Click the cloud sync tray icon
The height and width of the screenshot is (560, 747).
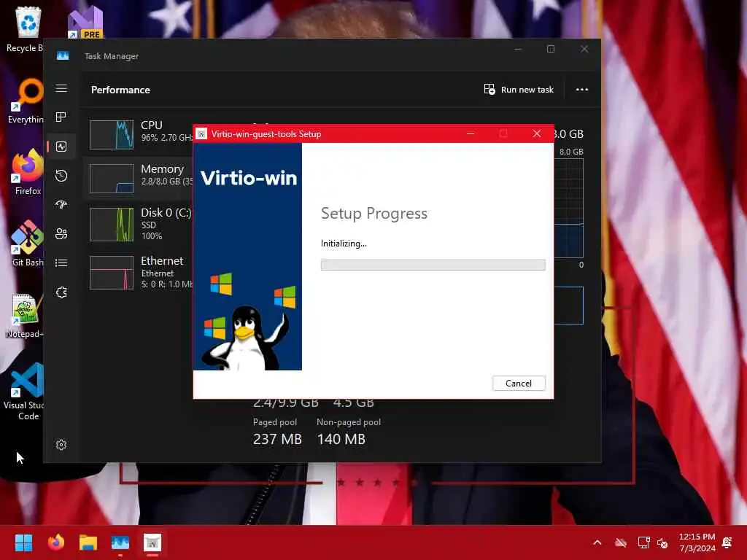click(620, 542)
